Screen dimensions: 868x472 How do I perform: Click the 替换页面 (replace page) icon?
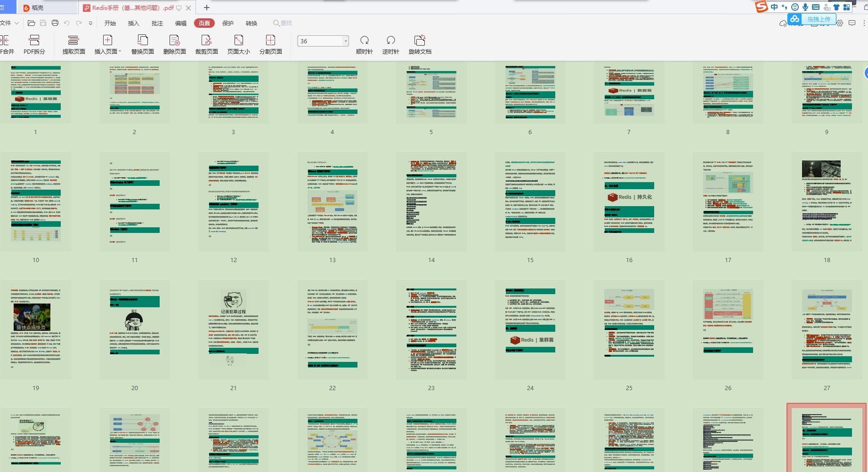click(142, 40)
